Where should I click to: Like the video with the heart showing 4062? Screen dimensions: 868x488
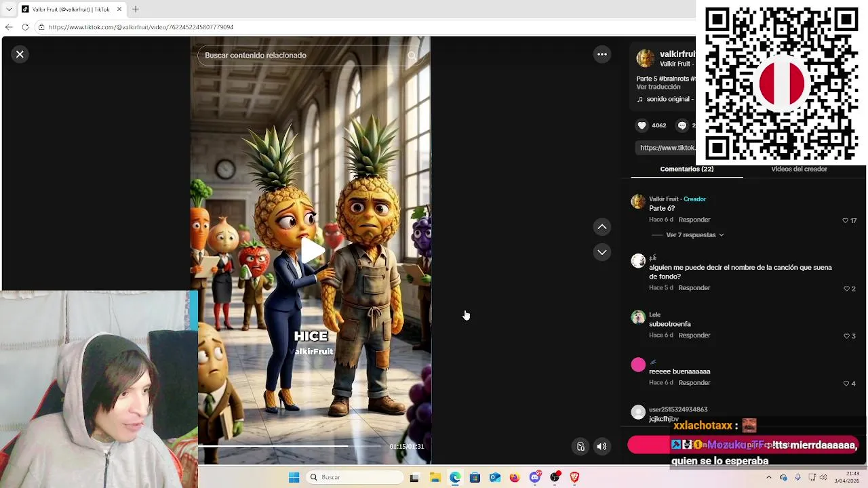(x=642, y=125)
